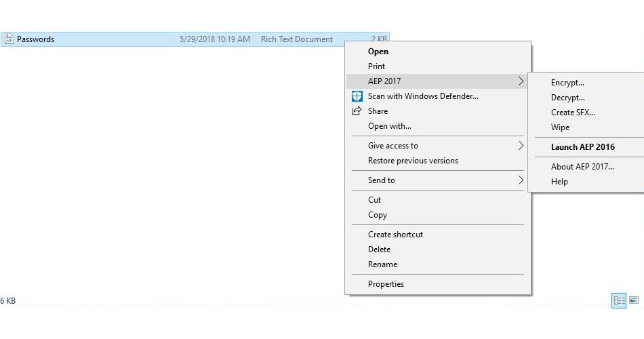Click the Passwords file document icon
This screenshot has width=644, height=339.
[x=9, y=39]
